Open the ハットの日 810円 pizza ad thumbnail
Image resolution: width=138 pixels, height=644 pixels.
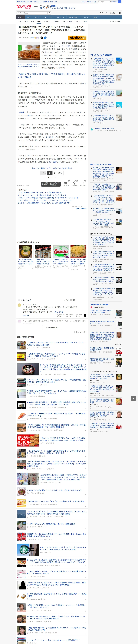click(x=28, y=440)
